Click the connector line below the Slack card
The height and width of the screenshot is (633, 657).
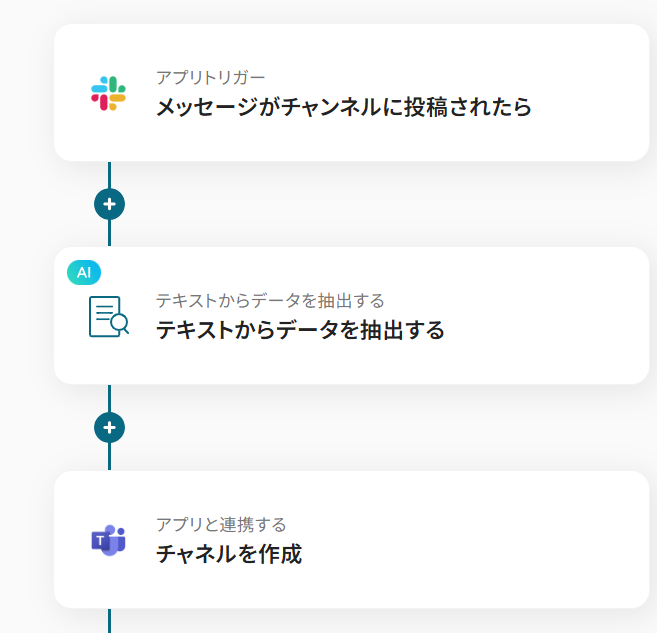[109, 175]
